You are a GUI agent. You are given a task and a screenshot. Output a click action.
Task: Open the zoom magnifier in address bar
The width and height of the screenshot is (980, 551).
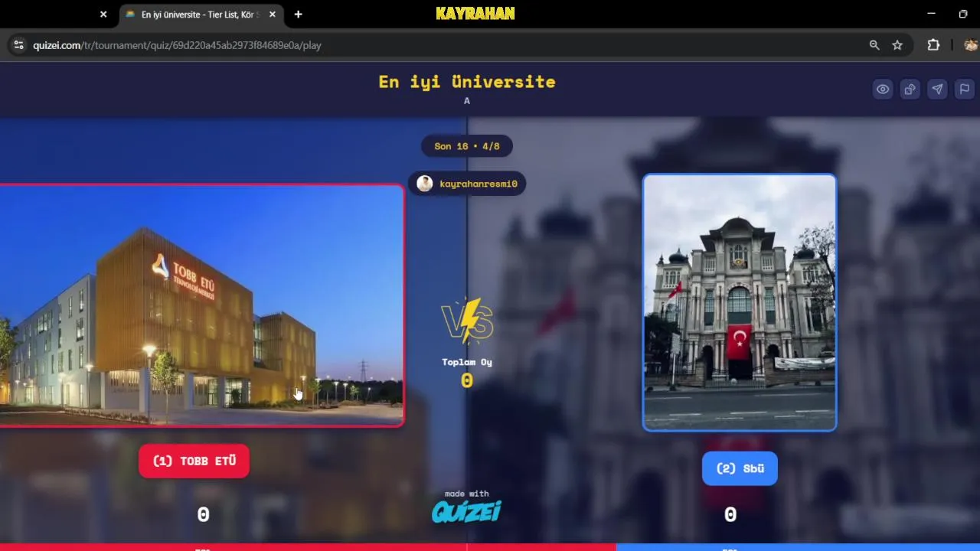coord(874,45)
